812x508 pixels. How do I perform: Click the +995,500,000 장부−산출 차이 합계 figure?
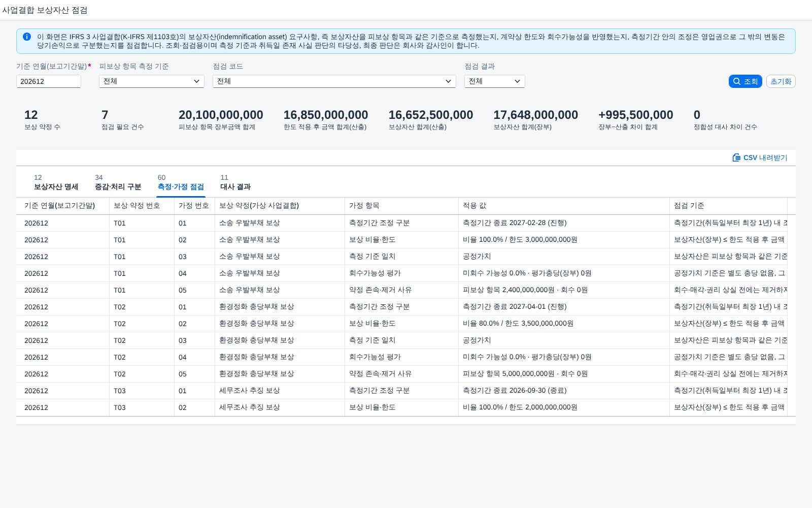[635, 115]
